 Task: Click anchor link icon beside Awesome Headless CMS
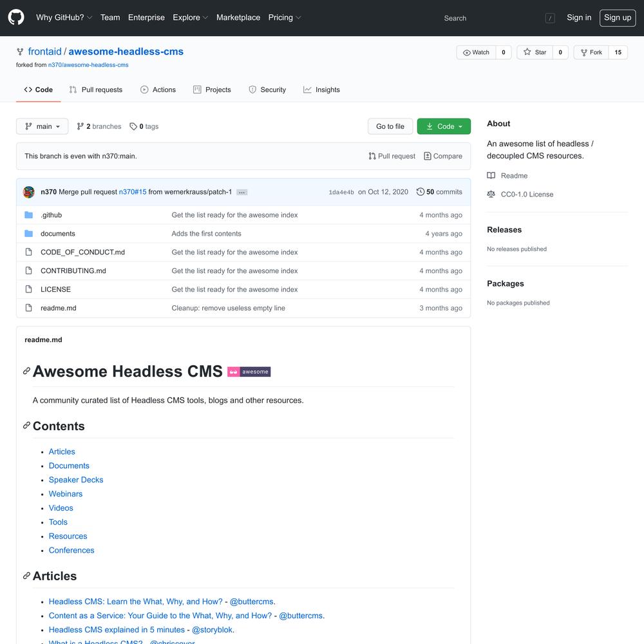tap(26, 372)
